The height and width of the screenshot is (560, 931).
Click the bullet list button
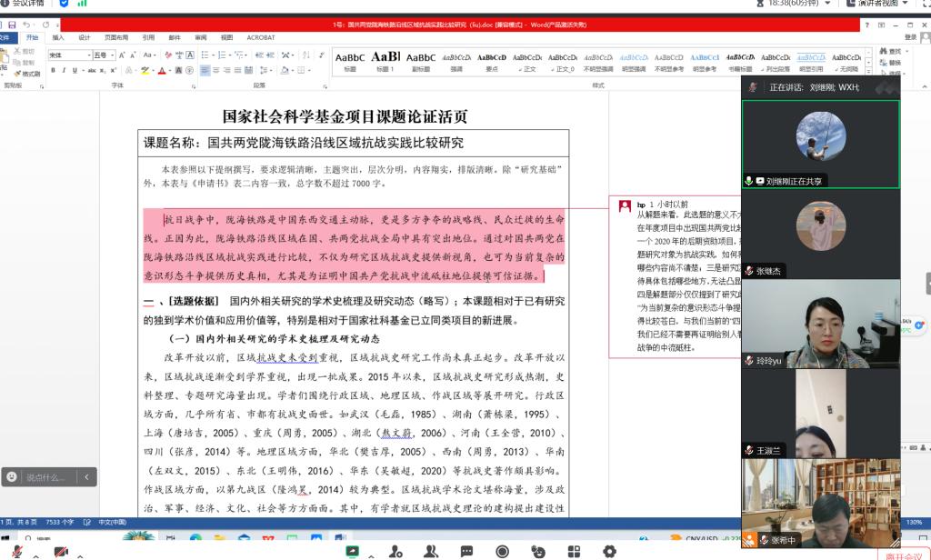pyautogui.click(x=205, y=55)
